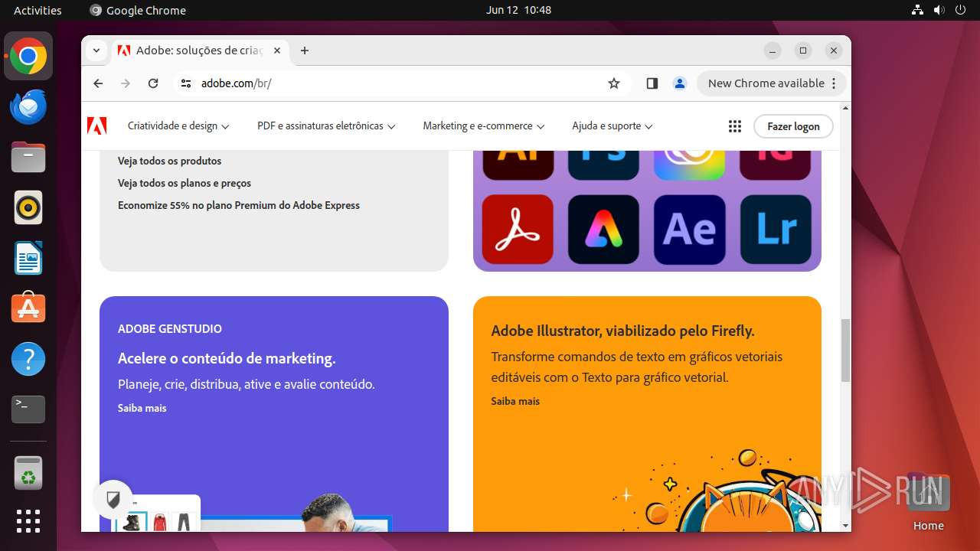This screenshot has width=980, height=551.
Task: Open the Chrome side panel
Action: pos(652,83)
